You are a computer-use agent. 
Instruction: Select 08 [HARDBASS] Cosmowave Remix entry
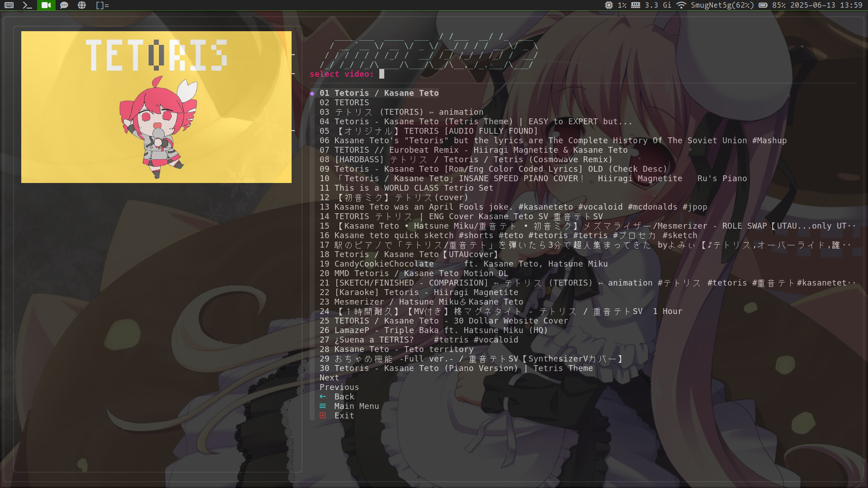coord(466,160)
